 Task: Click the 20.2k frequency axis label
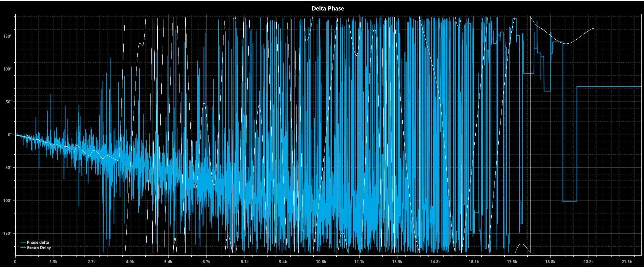coord(589,262)
